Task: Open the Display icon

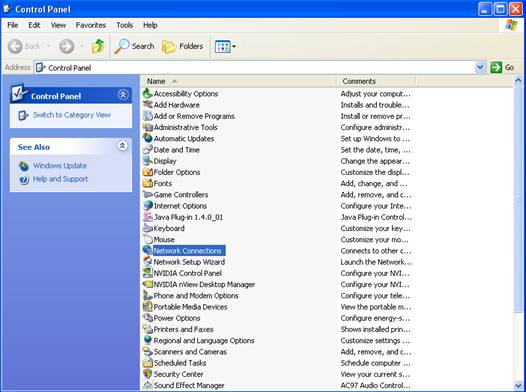Action: pyautogui.click(x=148, y=161)
